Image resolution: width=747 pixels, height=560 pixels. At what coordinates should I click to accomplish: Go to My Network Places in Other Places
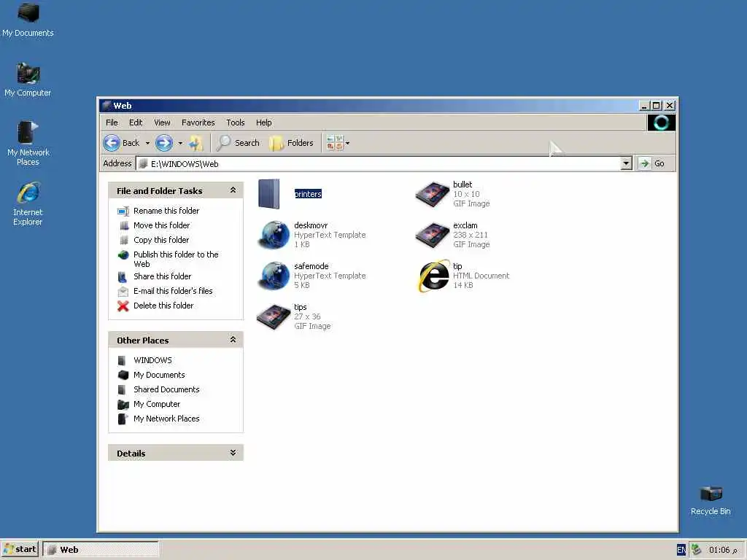[x=166, y=419]
